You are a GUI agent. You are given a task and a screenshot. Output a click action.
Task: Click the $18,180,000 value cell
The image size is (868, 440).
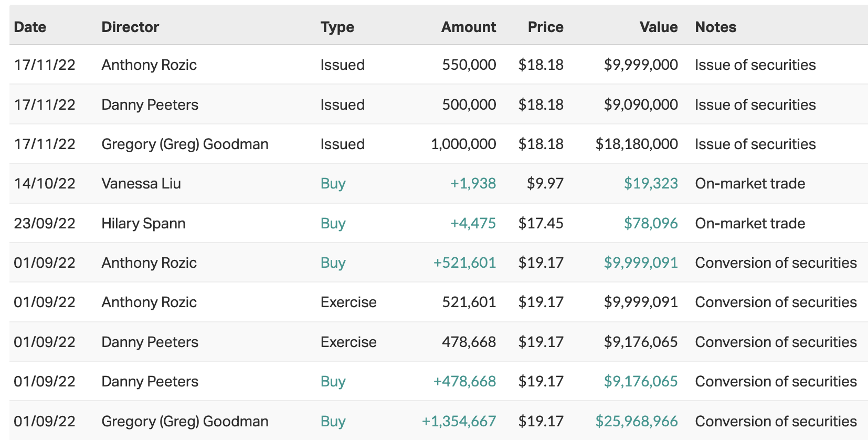[x=636, y=144]
